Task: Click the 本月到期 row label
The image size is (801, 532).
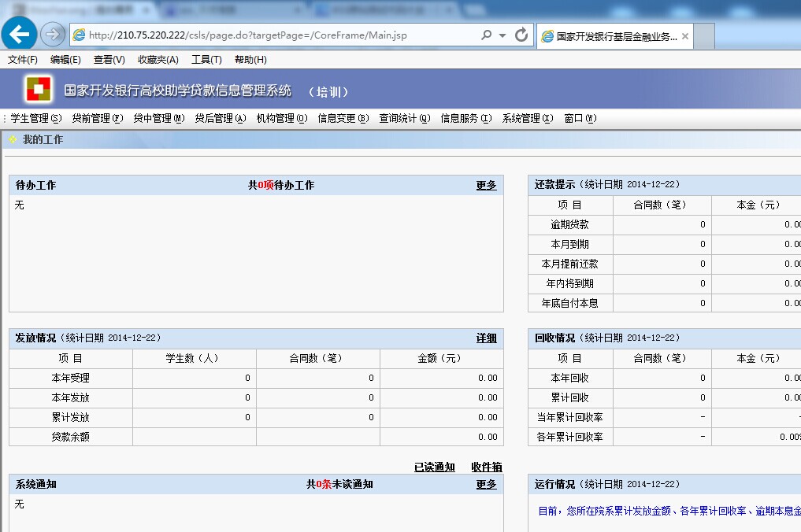Action: (569, 245)
